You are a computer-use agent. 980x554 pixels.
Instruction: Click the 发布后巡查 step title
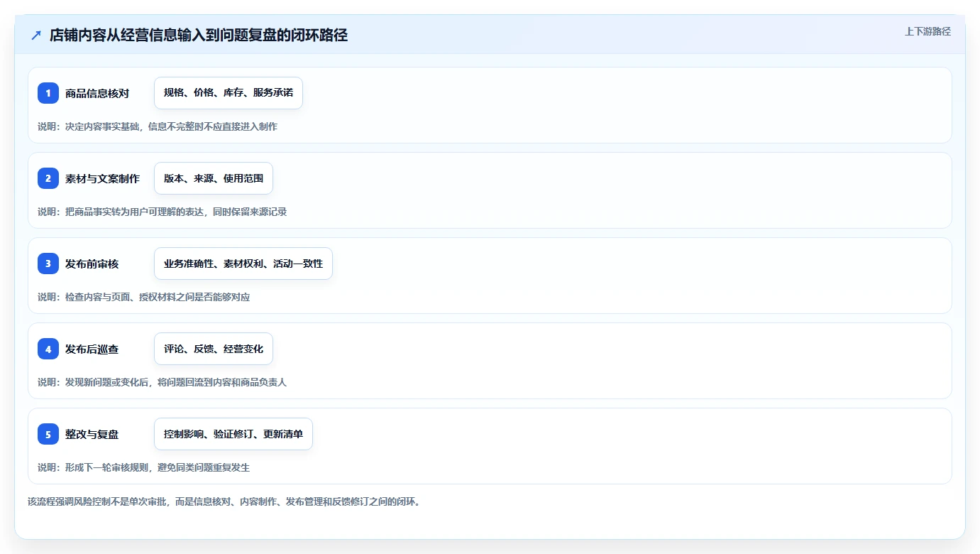tap(92, 349)
